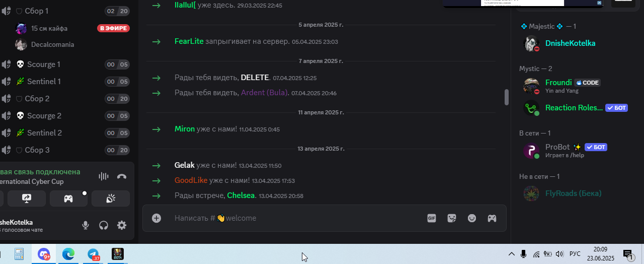Start an activity with the controller button in the voice panel
This screenshot has height=264, width=644.
click(x=68, y=199)
